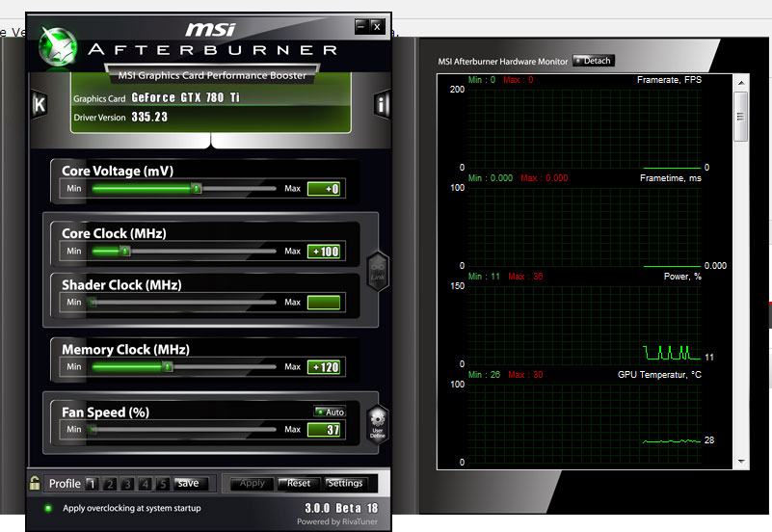Click the Power, % graph label
This screenshot has height=532, width=772.
pyautogui.click(x=682, y=277)
